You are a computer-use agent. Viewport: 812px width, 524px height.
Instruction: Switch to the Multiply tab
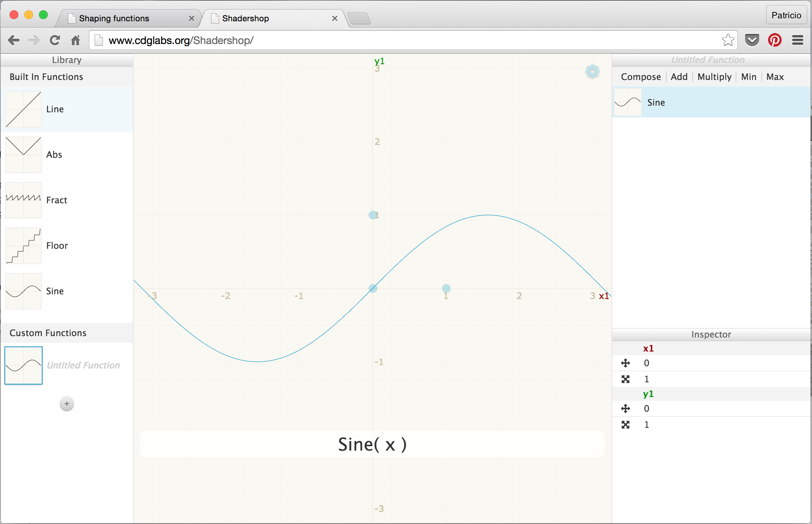(713, 77)
